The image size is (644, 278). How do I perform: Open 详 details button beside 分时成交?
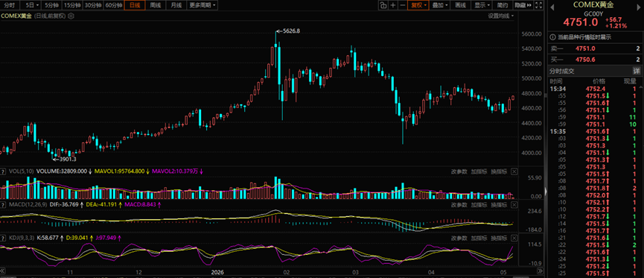click(637, 71)
